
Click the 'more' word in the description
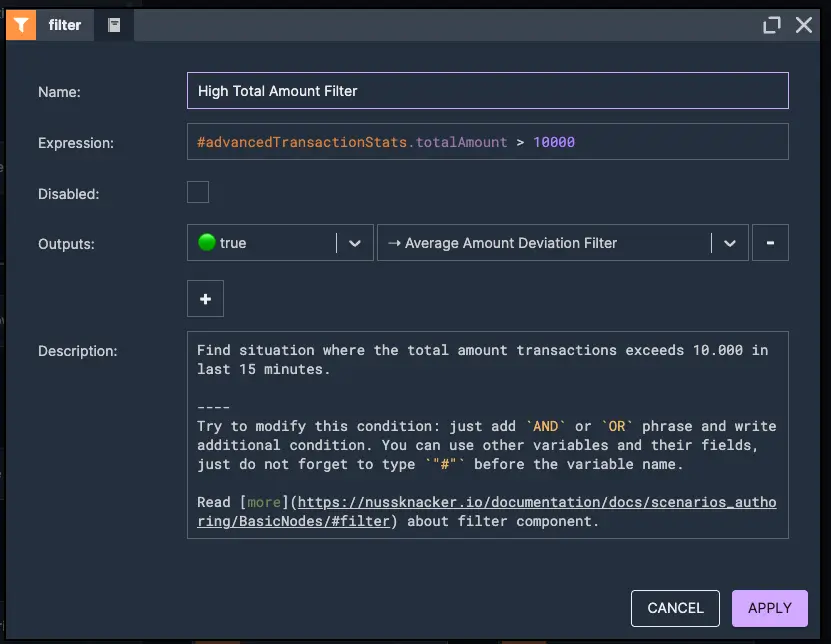[264, 502]
